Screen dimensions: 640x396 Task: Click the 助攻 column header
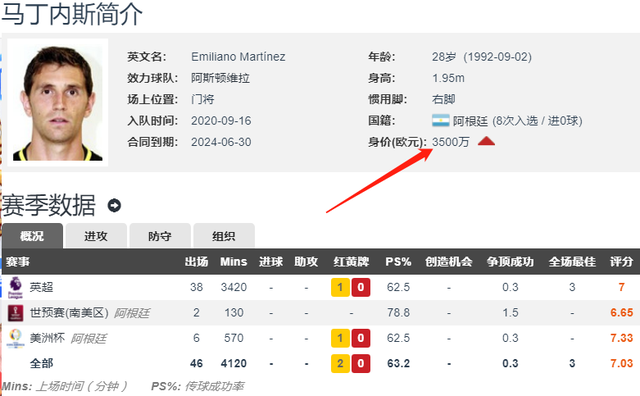click(x=306, y=262)
